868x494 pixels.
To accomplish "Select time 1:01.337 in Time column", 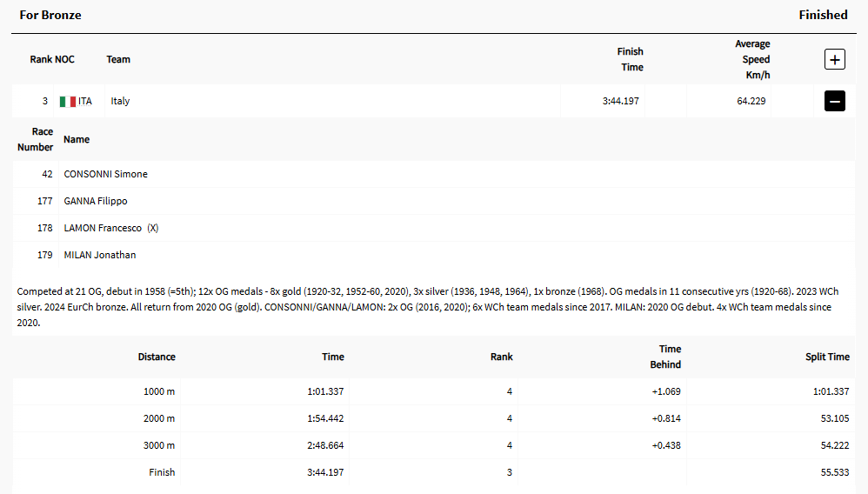I will click(x=325, y=391).
